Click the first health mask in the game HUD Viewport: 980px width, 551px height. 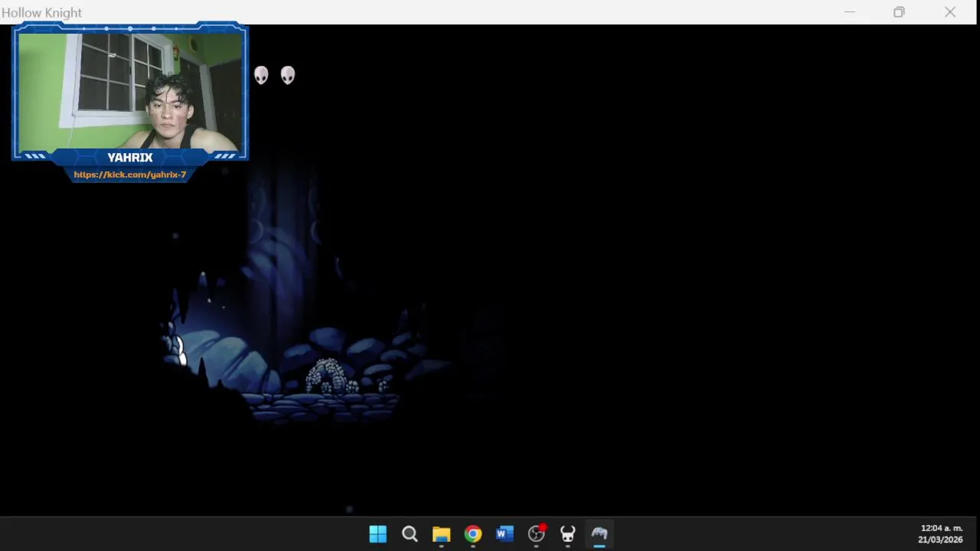(261, 75)
